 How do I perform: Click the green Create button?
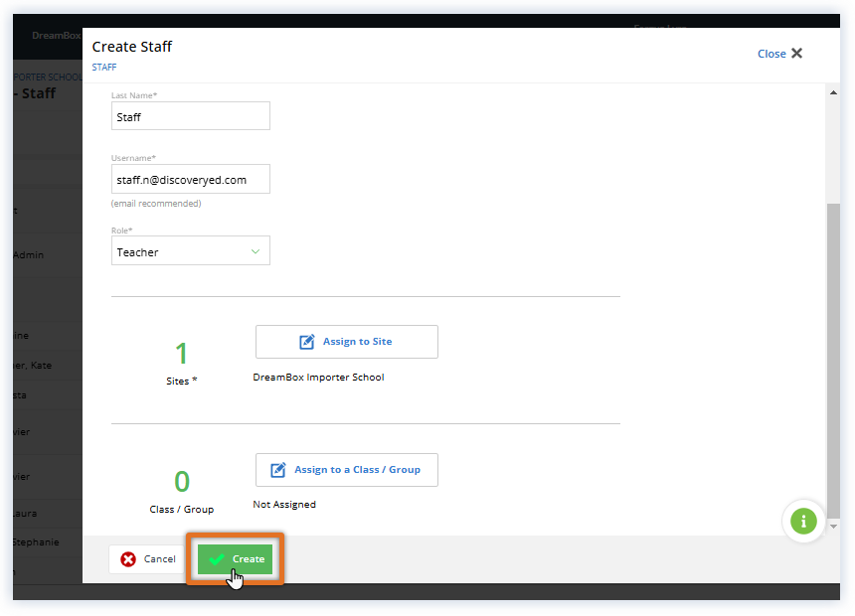[x=235, y=558]
